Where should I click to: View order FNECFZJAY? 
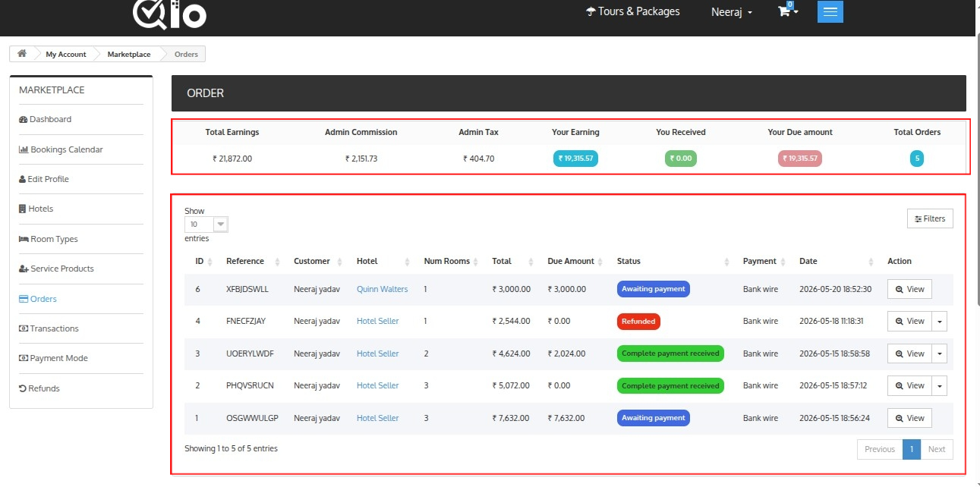click(909, 322)
